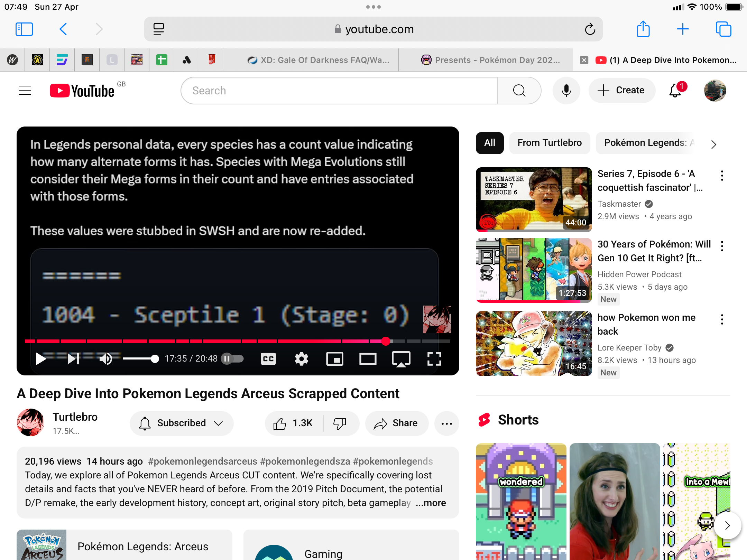The image size is (747, 560).
Task: Open Turtlebro channel name link
Action: click(75, 417)
